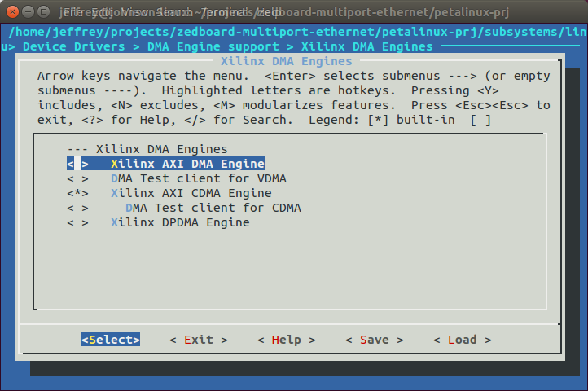This screenshot has height=391, width=588.
Task: Close the terminal window with red button
Action: coord(12,12)
